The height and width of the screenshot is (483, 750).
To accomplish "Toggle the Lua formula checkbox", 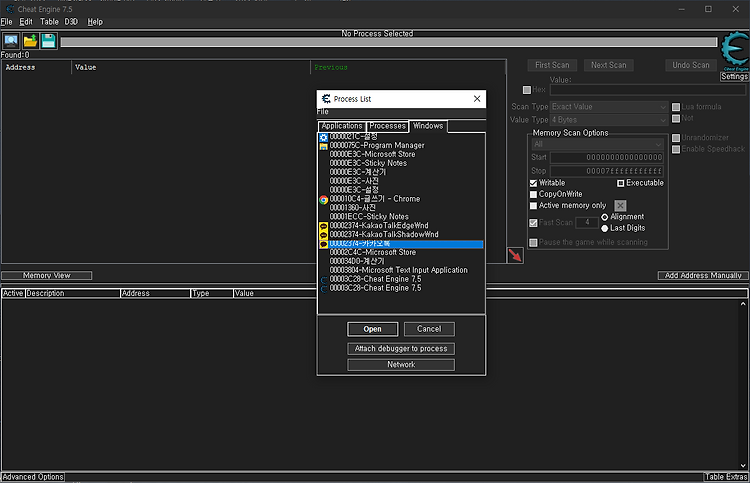I will coord(676,107).
